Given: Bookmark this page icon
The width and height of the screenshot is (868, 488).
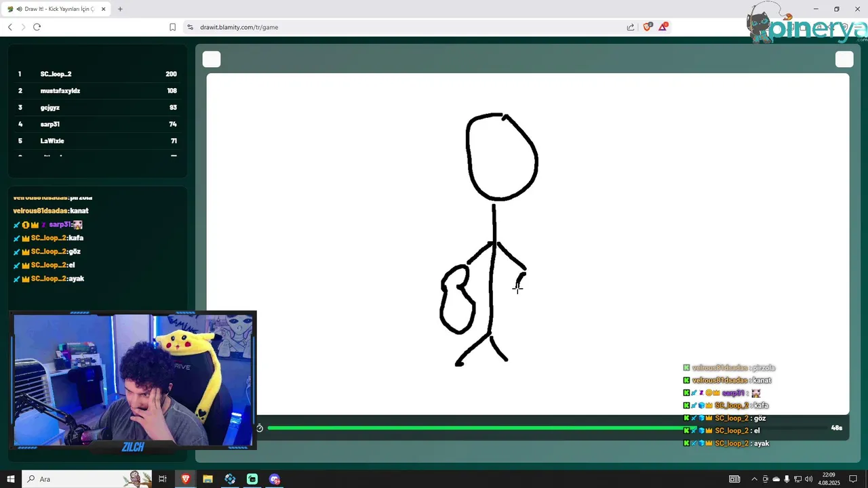Looking at the screenshot, I should click(172, 27).
